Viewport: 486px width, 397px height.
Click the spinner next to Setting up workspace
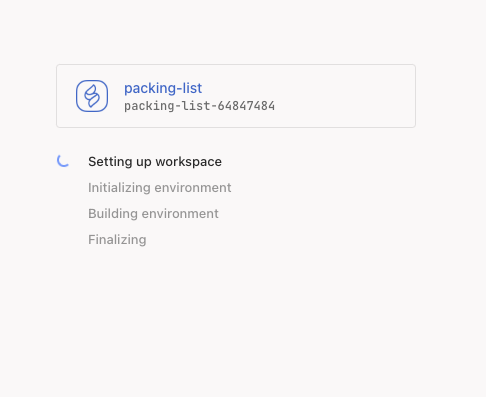tap(63, 161)
